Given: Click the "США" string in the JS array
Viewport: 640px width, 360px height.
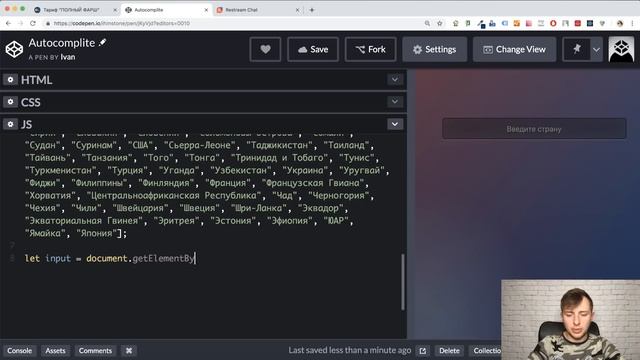Looking at the screenshot, I should click(x=140, y=145).
